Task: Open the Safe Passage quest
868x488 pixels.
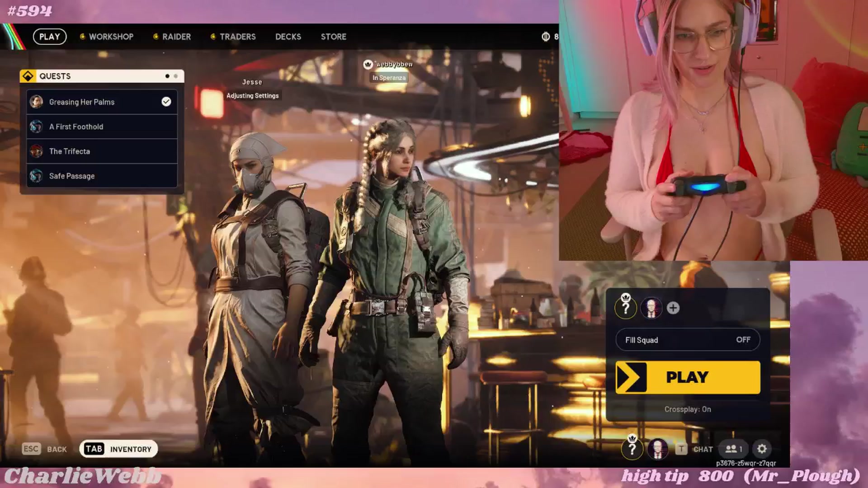Action: (x=102, y=176)
